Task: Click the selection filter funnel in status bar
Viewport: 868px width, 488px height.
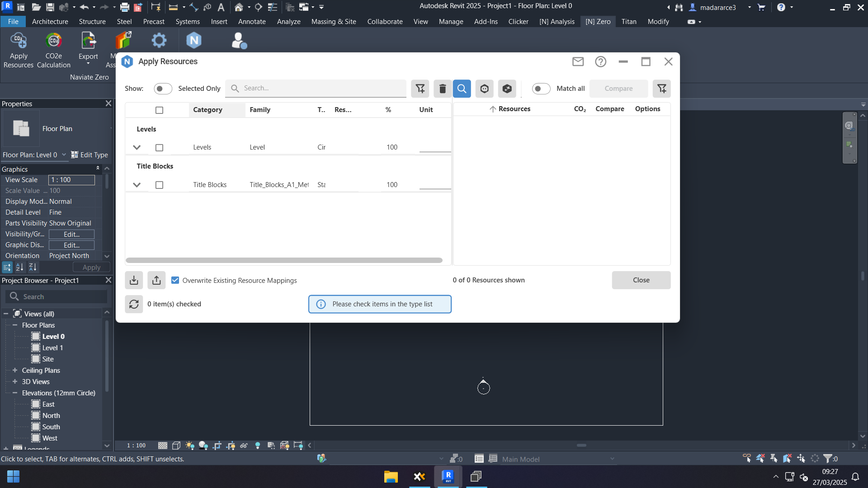Action: click(828, 459)
